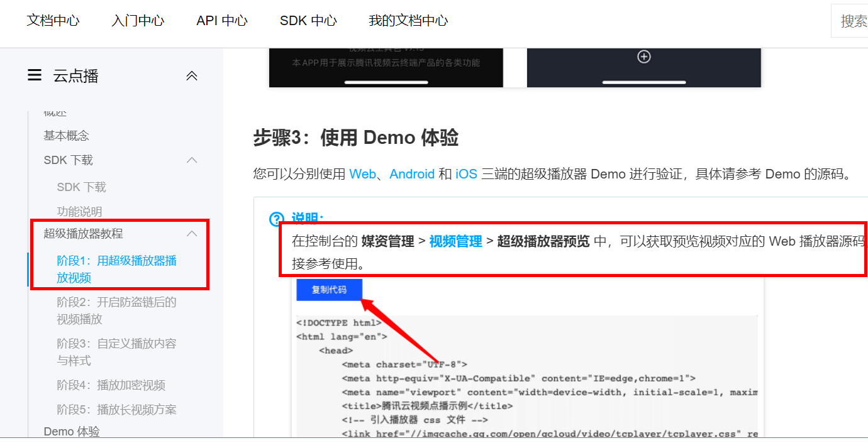
Task: Click the meta name="viewport" code line
Action: pyautogui.click(x=550, y=392)
